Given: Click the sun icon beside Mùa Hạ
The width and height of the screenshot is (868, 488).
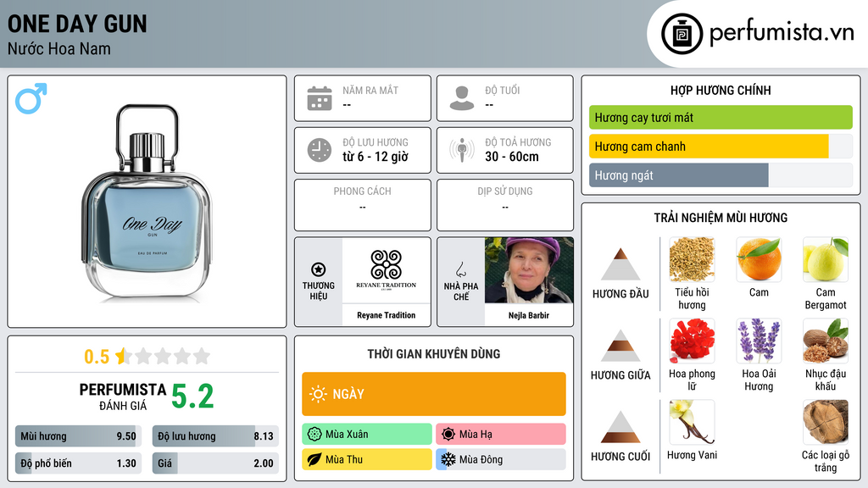Looking at the screenshot, I should 448,435.
